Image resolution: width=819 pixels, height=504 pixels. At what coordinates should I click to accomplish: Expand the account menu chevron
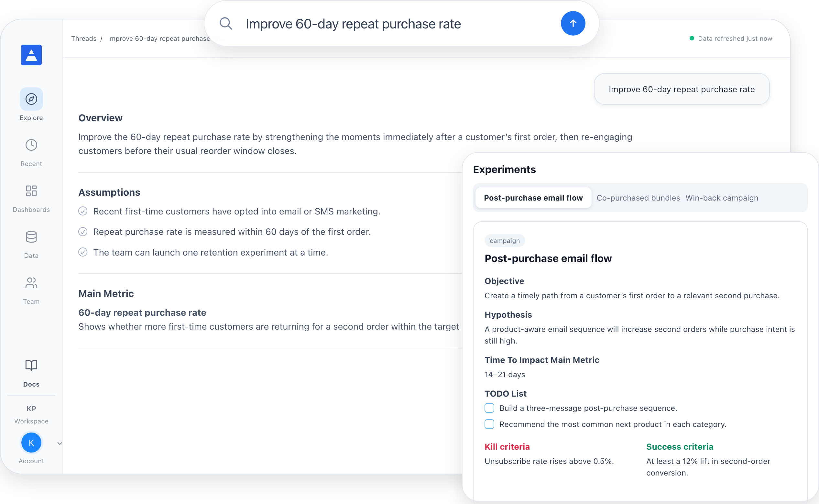pos(60,443)
